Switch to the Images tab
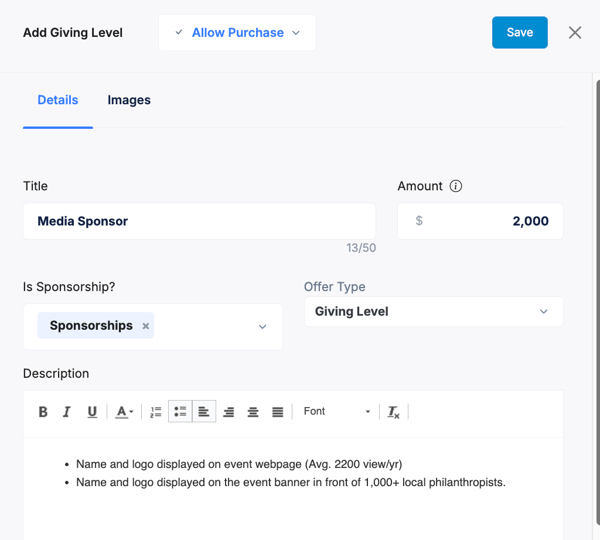This screenshot has height=540, width=600. (129, 100)
